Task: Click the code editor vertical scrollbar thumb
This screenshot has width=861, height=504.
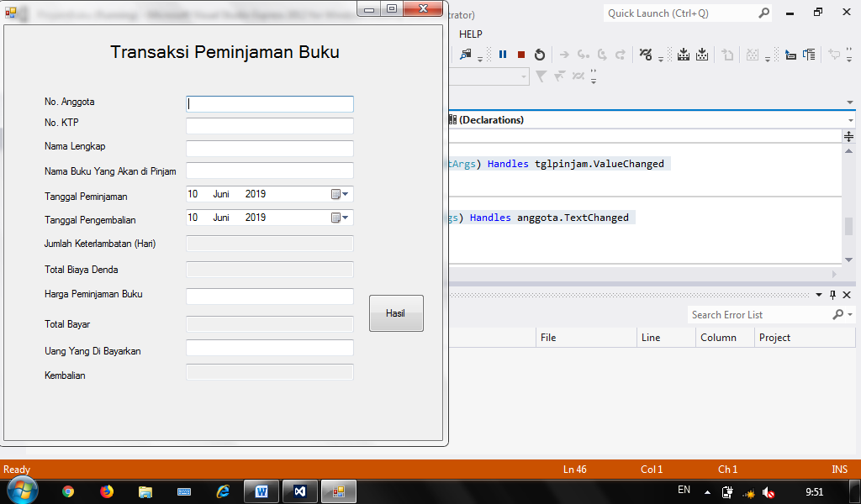Action: 848,226
